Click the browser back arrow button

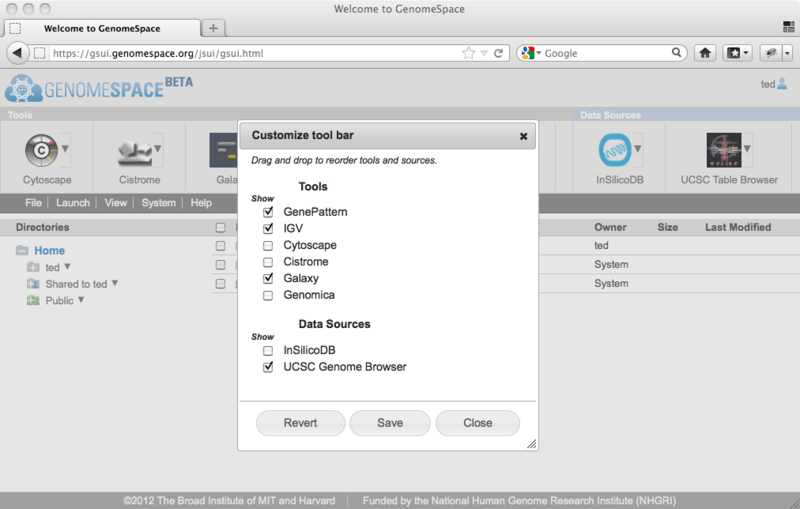click(17, 53)
